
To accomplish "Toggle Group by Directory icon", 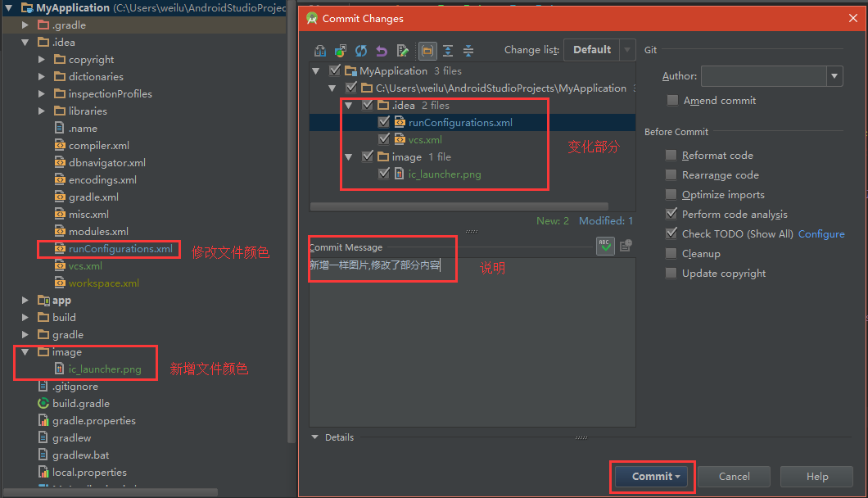I will pos(427,51).
